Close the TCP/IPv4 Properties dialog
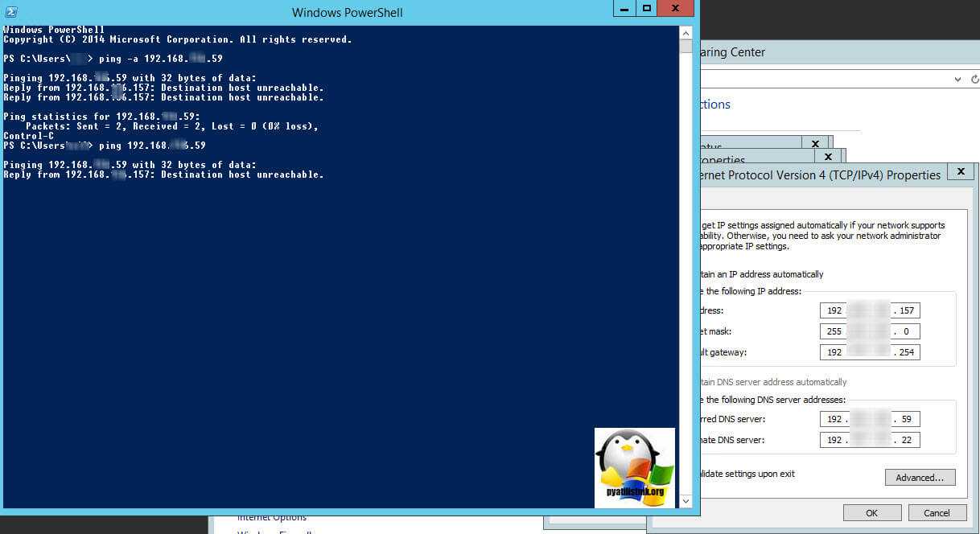Viewport: 980px width, 534px height. 960,172
